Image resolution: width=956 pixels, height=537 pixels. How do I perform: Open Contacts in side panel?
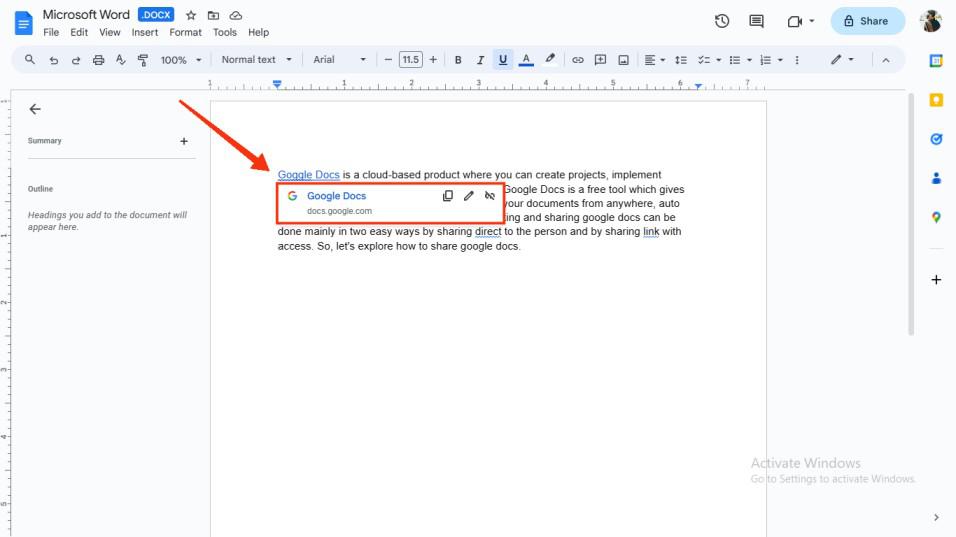click(x=936, y=178)
